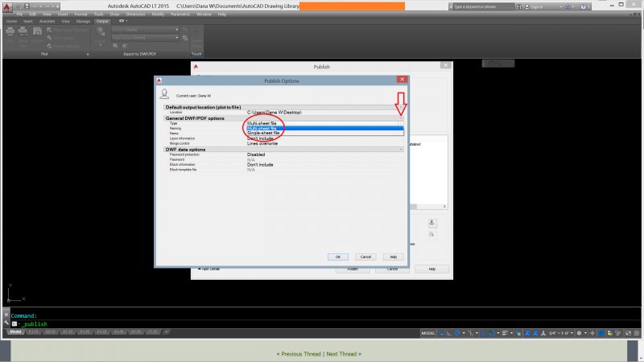Collapse the Default output location section

(x=401, y=107)
